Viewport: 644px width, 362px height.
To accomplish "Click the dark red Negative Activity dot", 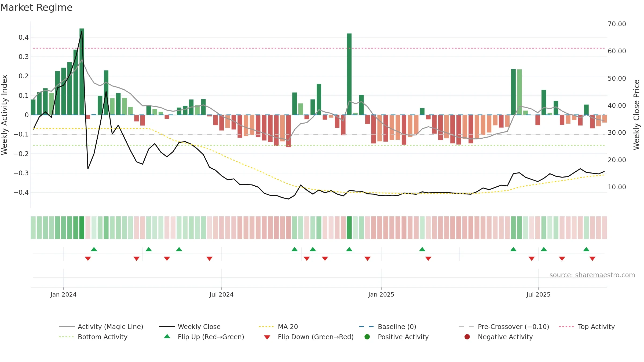I will [467, 337].
